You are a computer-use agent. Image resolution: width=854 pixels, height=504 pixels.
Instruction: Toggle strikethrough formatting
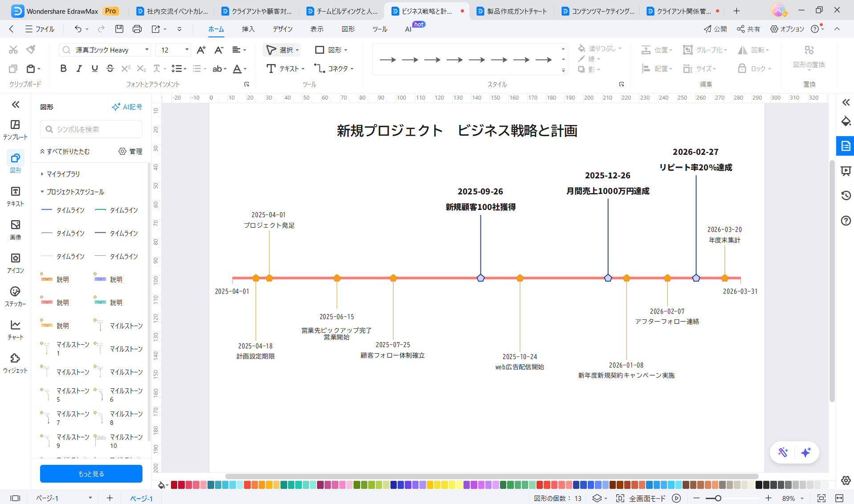point(110,69)
